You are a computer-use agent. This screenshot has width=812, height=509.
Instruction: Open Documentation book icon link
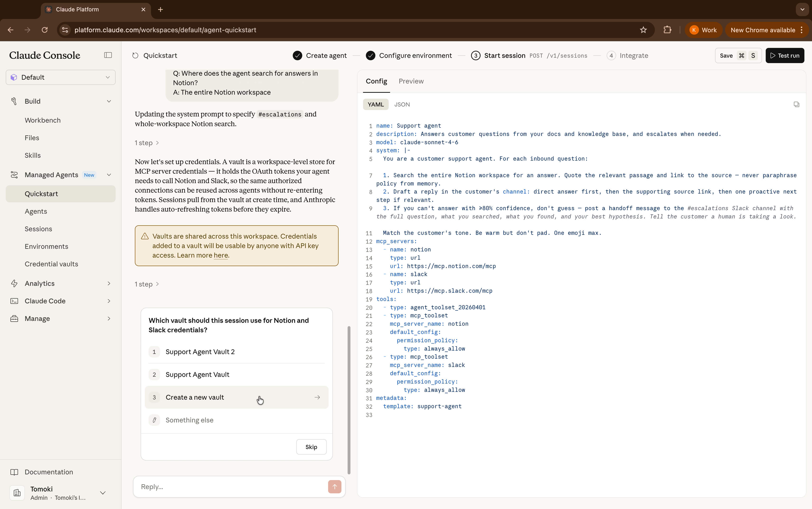click(x=14, y=472)
